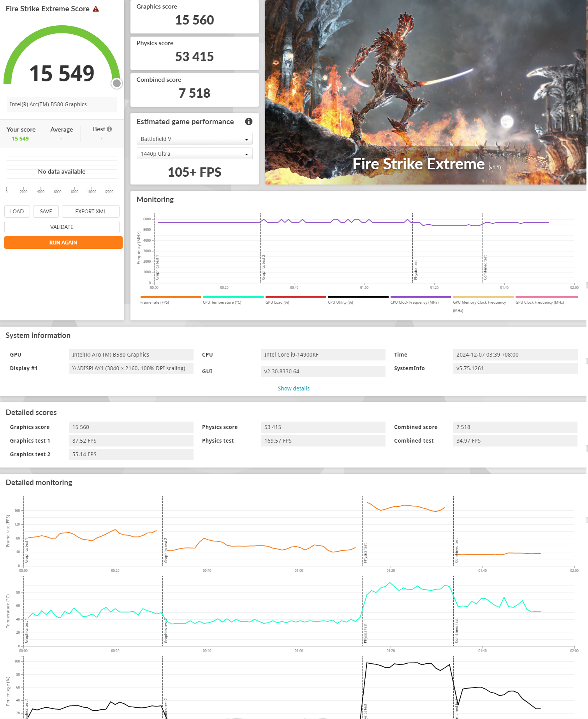Click the System information heading
The image size is (588, 719).
point(38,335)
